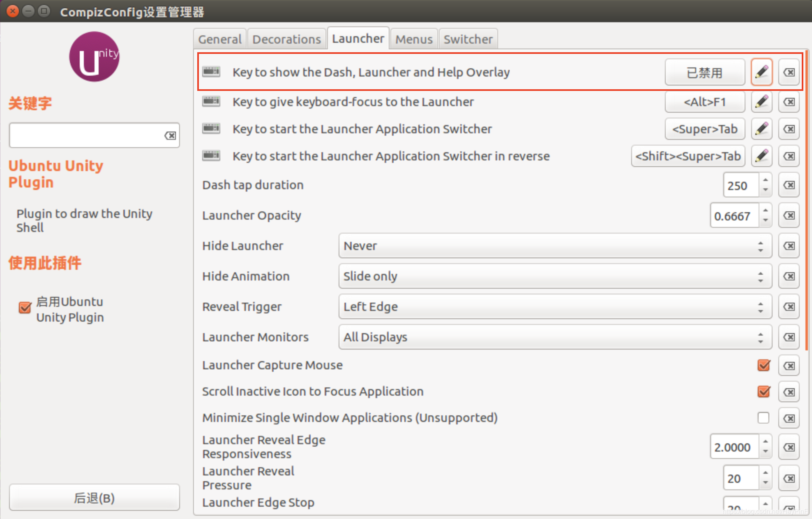Disable Scroll Inactive Icon to Focus Application
This screenshot has width=812, height=519.
point(764,392)
